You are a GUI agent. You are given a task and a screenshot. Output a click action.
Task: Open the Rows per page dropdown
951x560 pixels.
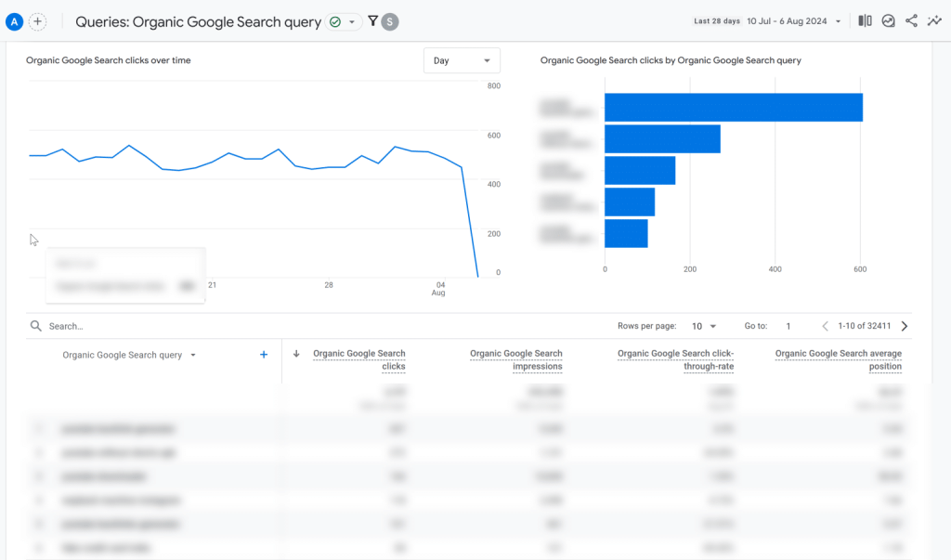703,326
